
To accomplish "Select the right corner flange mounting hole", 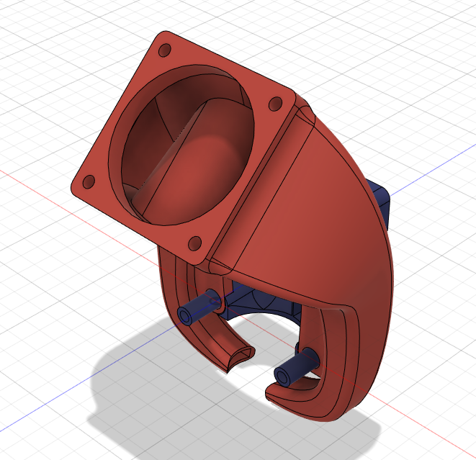I will tap(275, 104).
